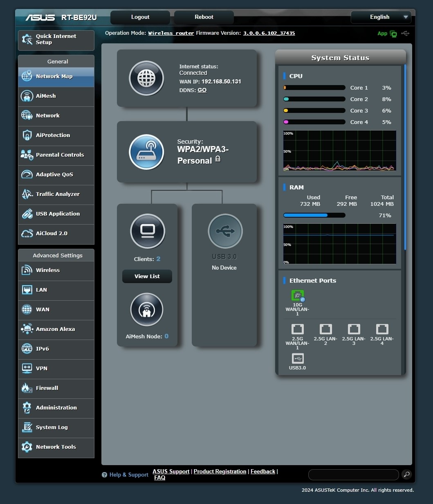The image size is (433, 504).
Task: Open VPN settings
Action: pos(56,369)
